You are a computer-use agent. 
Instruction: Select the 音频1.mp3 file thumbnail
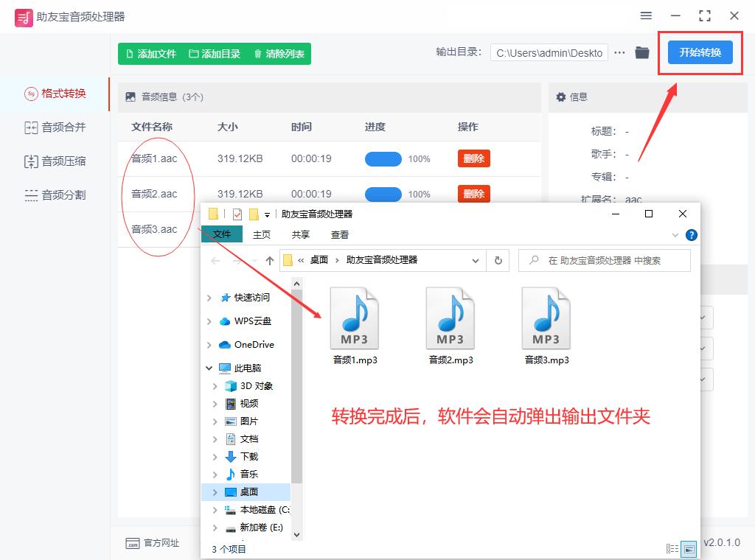(x=355, y=317)
